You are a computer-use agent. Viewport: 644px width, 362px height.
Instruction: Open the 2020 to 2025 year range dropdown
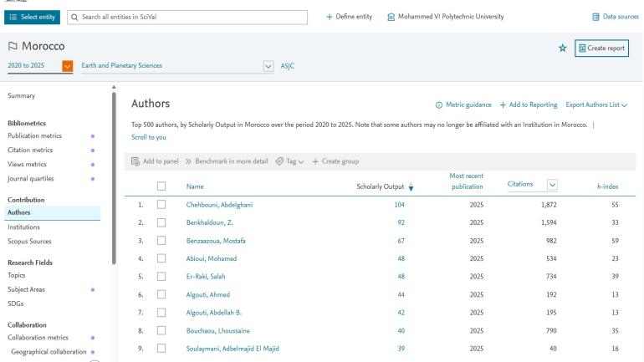(68, 66)
